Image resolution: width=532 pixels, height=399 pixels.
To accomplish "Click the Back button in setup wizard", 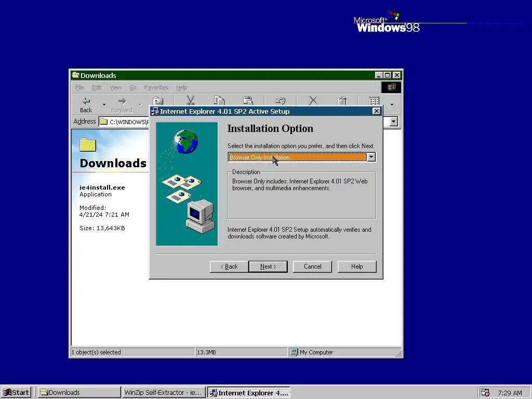I will [x=229, y=267].
